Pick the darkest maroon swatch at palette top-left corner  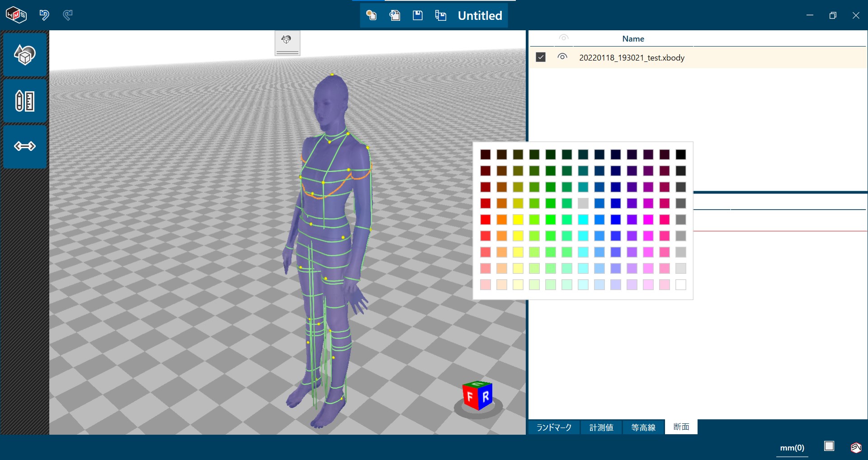pos(486,155)
